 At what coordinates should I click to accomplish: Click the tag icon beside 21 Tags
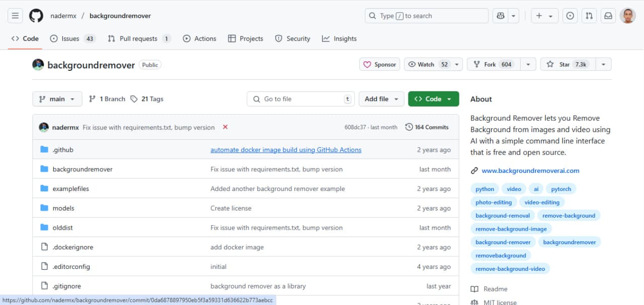[134, 99]
